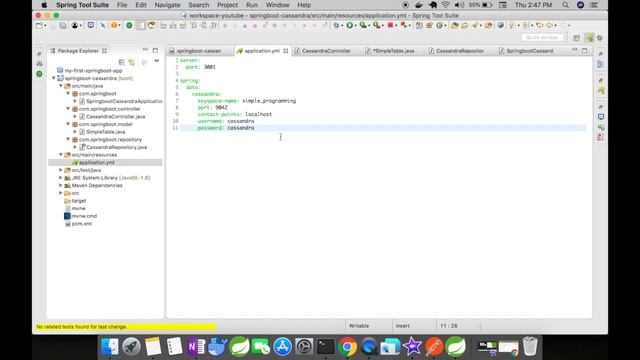
Task: Click the Insert mode status bar field
Action: click(x=402, y=326)
